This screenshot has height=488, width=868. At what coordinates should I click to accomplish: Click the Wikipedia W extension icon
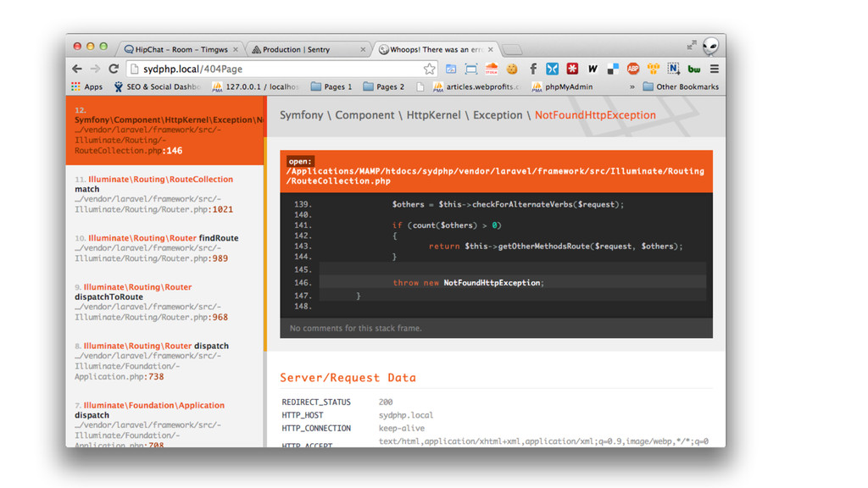(593, 69)
